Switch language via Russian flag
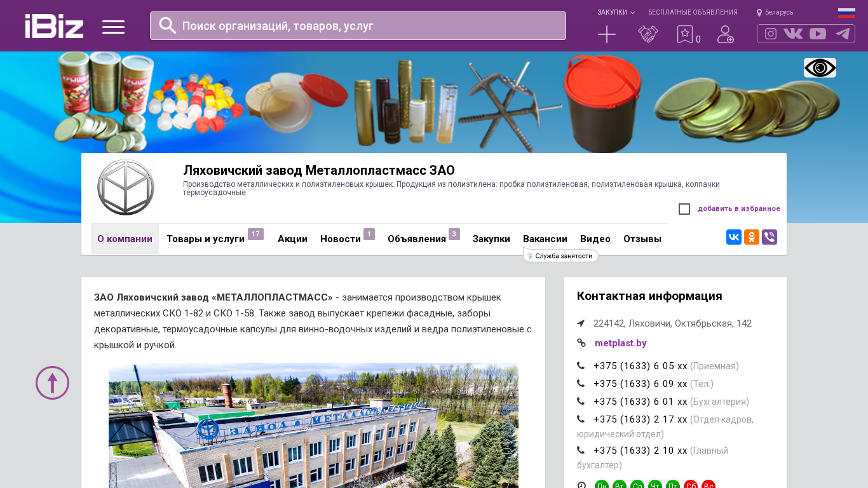The image size is (868, 488). [846, 13]
